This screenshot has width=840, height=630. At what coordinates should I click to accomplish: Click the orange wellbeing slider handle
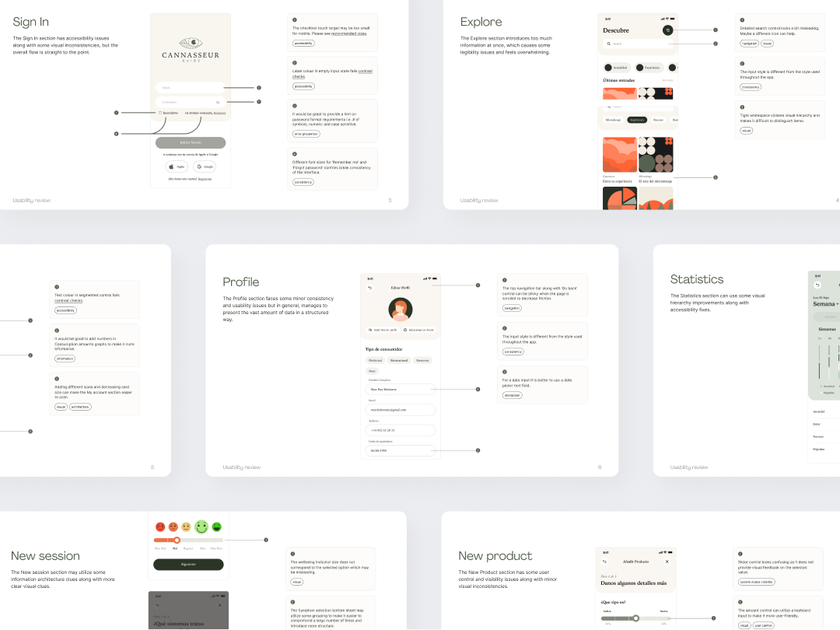[x=177, y=540]
